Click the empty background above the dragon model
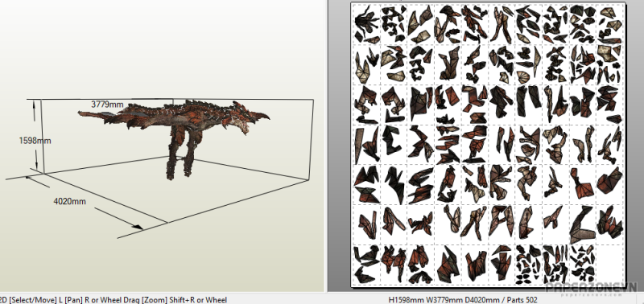Viewport: 644px width, 304px height. [164, 49]
